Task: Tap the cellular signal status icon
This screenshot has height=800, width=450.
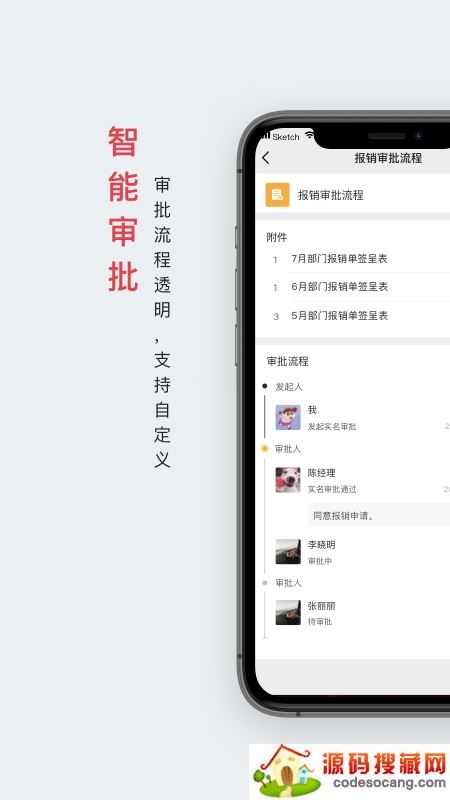Action: pos(266,135)
